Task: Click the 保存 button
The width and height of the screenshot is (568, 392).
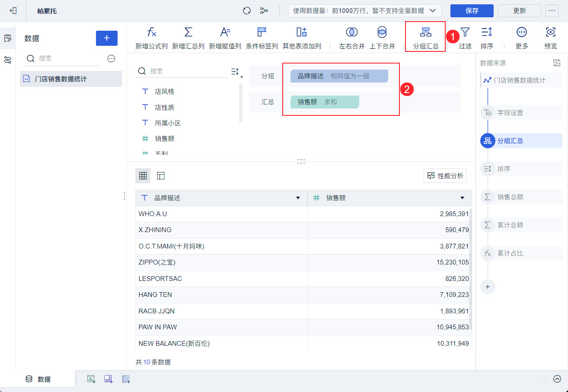Action: [472, 11]
